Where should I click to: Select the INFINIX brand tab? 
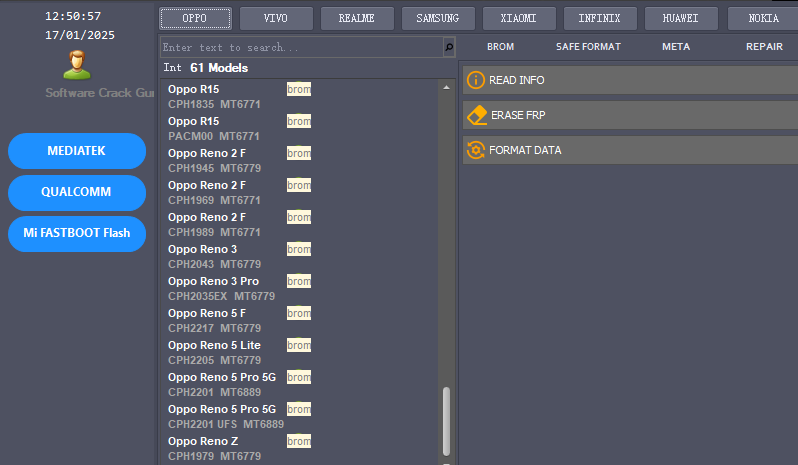(x=600, y=18)
